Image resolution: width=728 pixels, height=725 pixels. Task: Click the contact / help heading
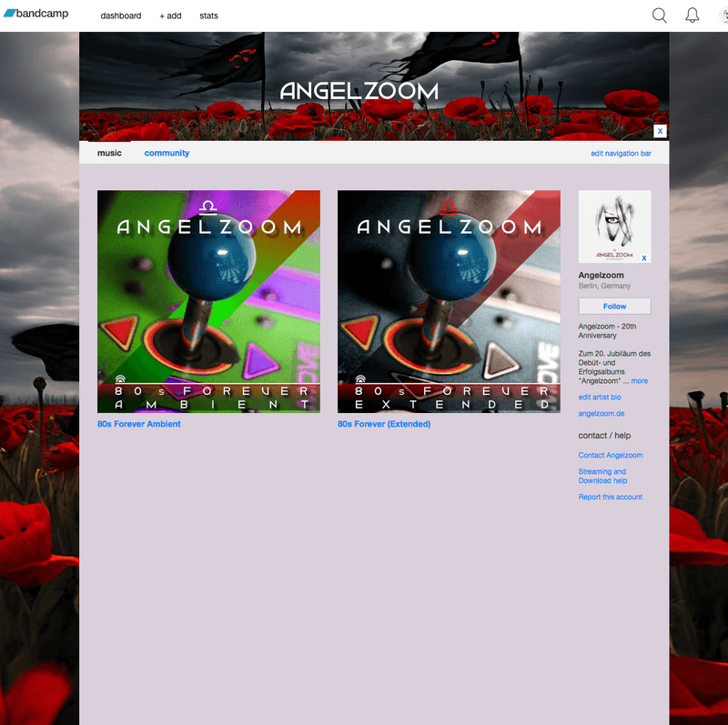coord(604,436)
